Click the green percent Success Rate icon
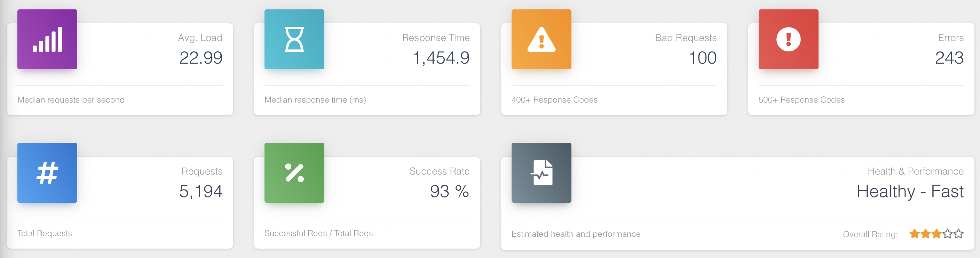 point(294,172)
